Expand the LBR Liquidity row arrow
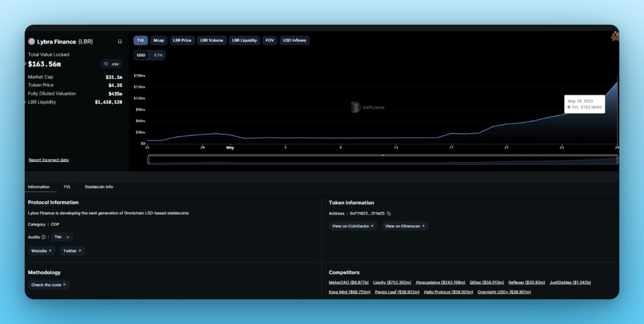This screenshot has height=324, width=644. [25, 102]
